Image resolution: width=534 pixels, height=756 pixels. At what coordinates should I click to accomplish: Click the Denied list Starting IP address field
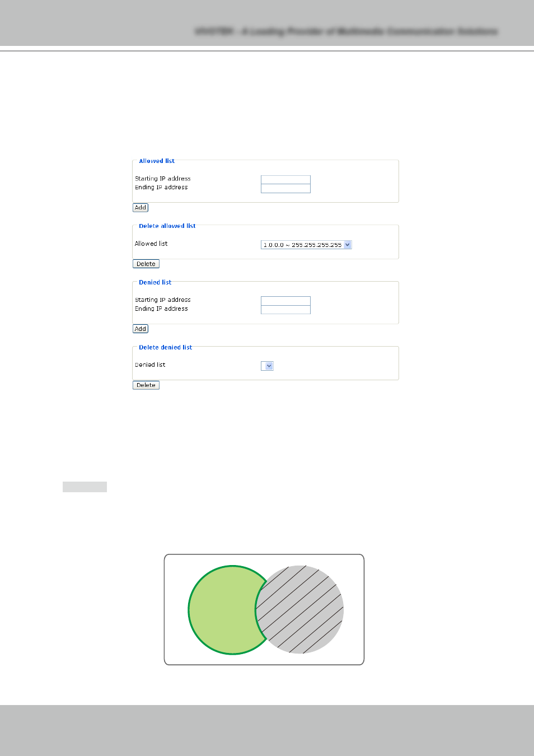(285, 301)
